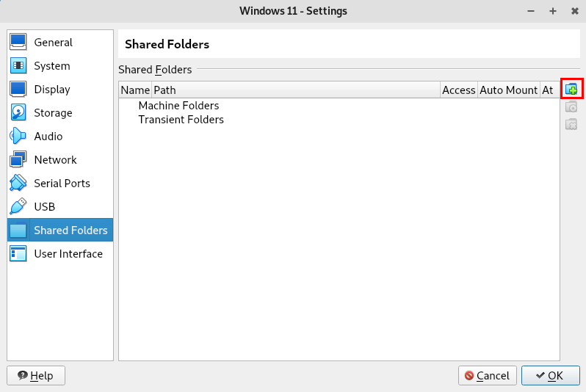586x392 pixels.
Task: Click the Serial Ports connector icon
Action: 18,183
